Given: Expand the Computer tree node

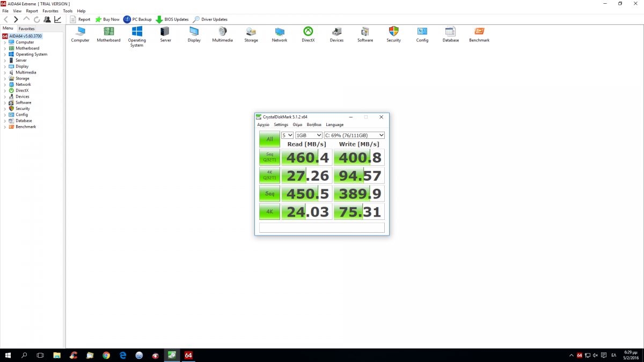Looking at the screenshot, I should pyautogui.click(x=5, y=42).
